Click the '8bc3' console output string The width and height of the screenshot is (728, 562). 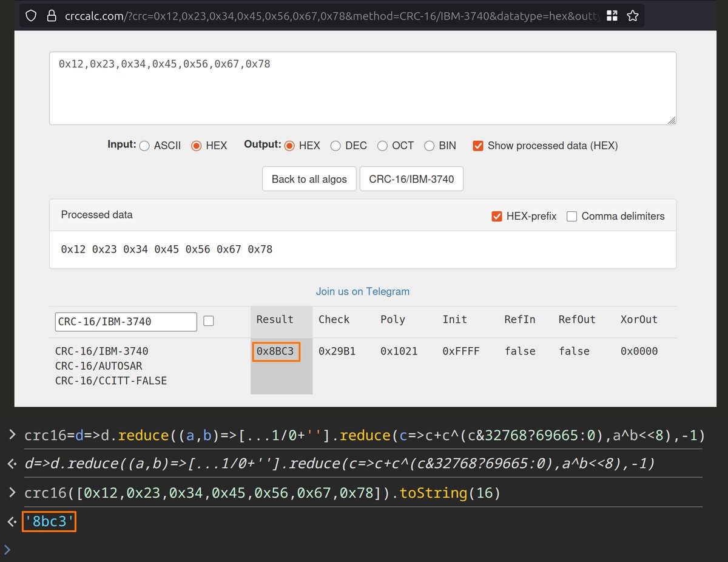(49, 521)
